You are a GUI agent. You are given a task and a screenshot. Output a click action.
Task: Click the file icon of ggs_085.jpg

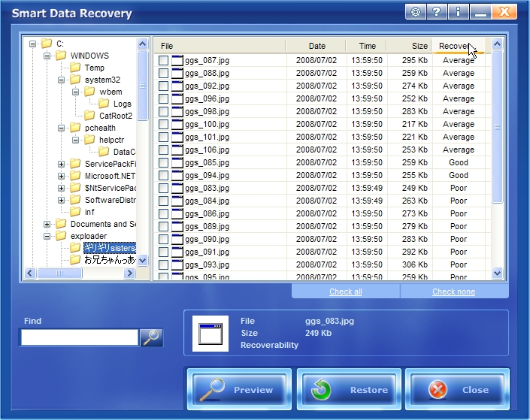pyautogui.click(x=177, y=162)
